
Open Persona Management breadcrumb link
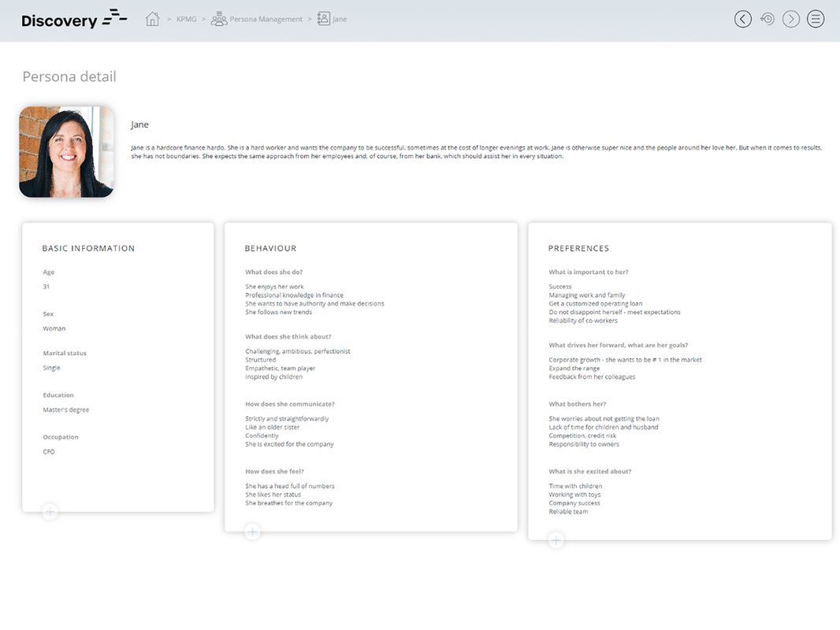[266, 20]
